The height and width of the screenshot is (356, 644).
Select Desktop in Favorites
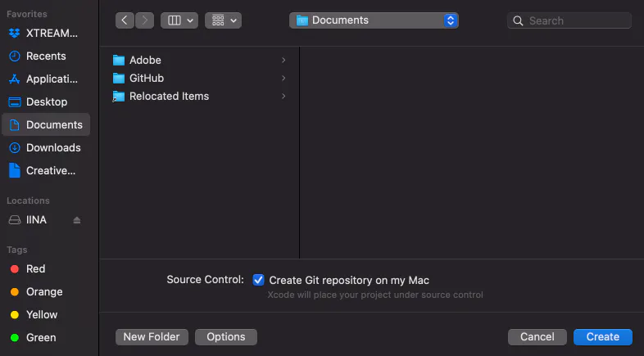coord(46,101)
